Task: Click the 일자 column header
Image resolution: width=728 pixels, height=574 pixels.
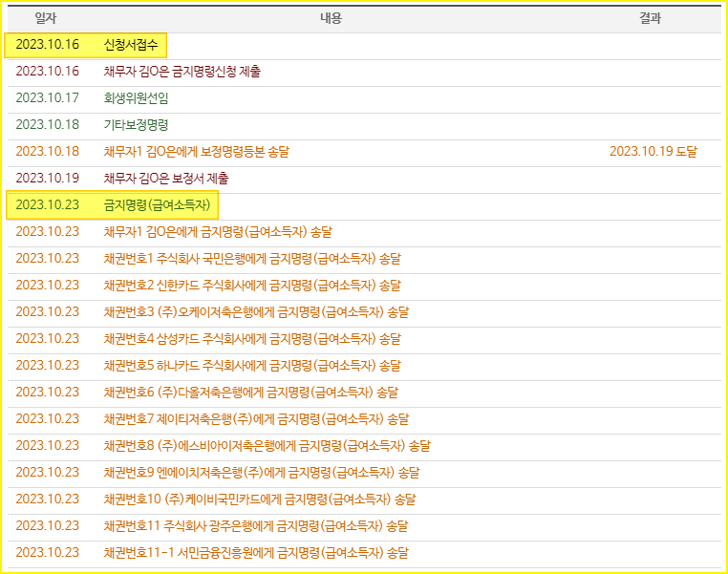Action: click(46, 18)
